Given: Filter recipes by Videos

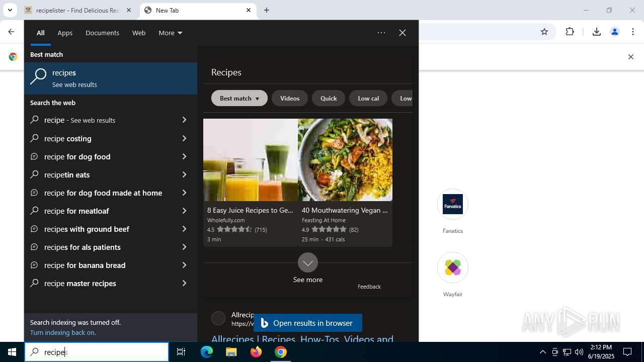Looking at the screenshot, I should (290, 98).
